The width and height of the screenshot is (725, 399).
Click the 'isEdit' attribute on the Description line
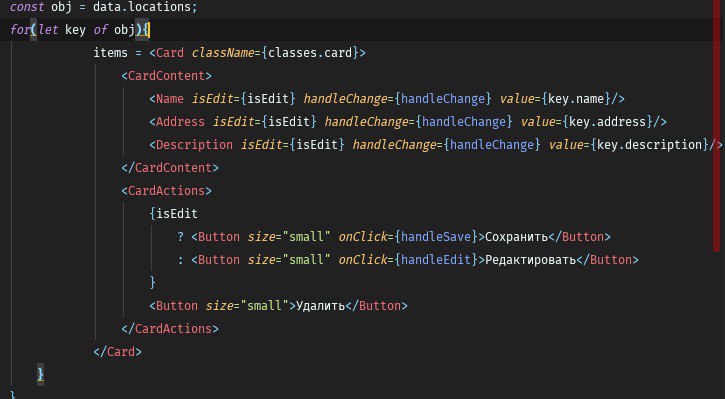click(x=261, y=145)
